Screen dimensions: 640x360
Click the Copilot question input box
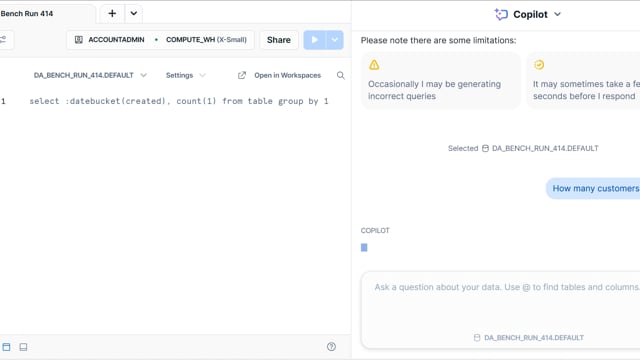pyautogui.click(x=500, y=309)
